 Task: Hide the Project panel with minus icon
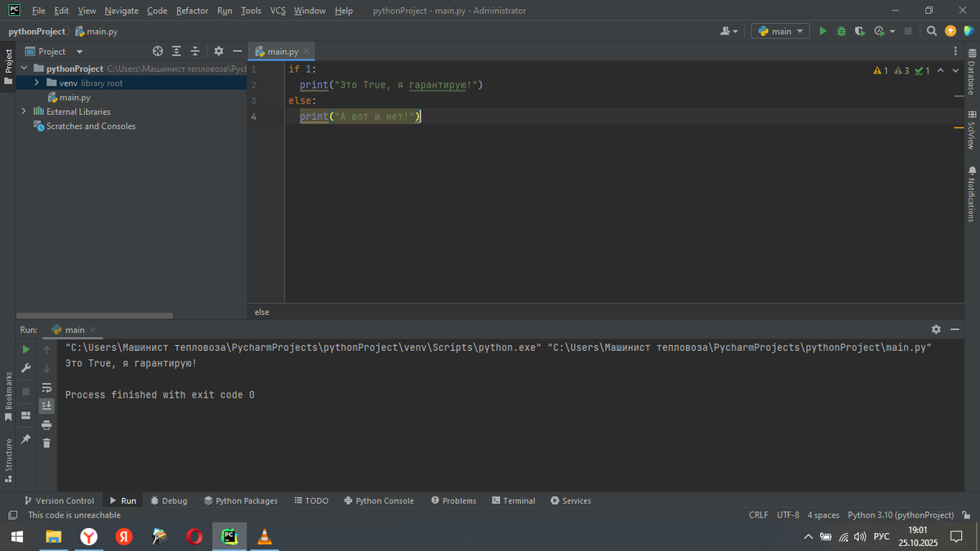click(237, 51)
